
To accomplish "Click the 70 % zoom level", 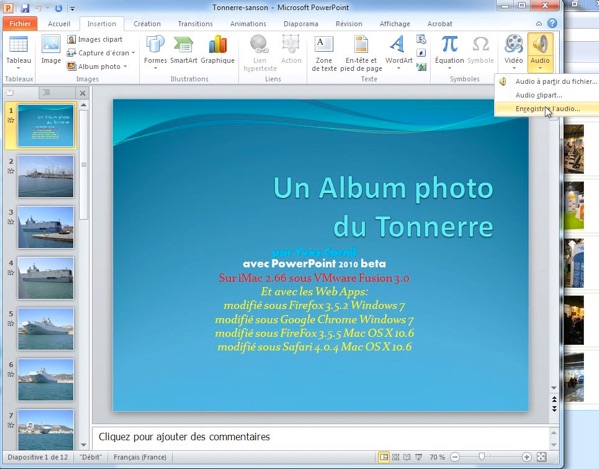I will [437, 457].
